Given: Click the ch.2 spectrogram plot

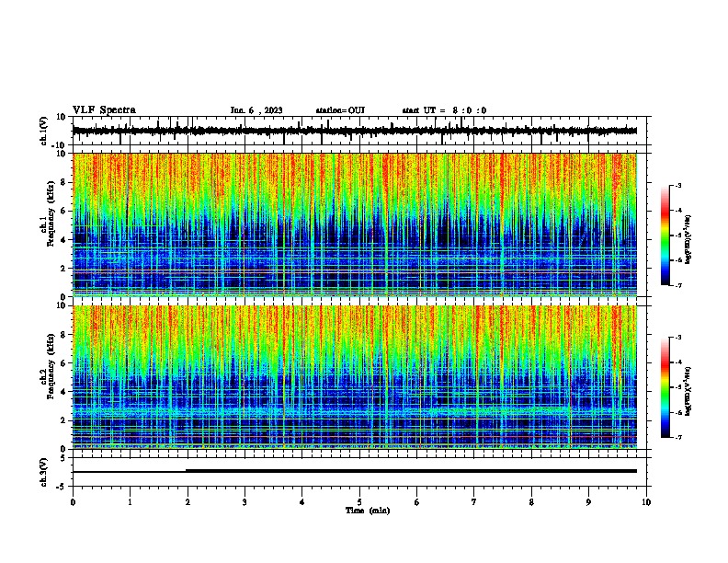Looking at the screenshot, I should click(x=355, y=377).
